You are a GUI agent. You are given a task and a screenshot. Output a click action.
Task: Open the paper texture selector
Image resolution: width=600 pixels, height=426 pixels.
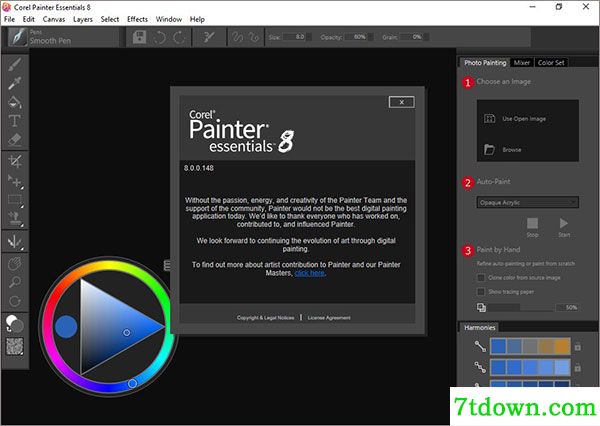point(15,346)
